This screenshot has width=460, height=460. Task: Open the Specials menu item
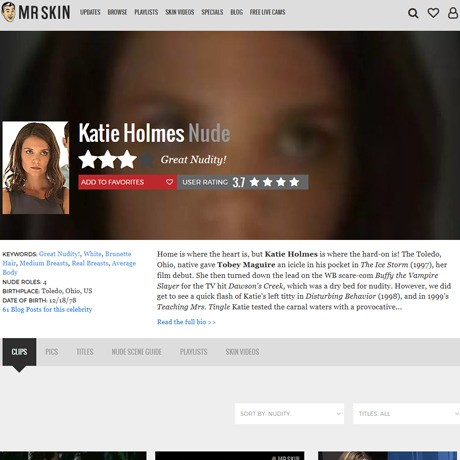212,12
